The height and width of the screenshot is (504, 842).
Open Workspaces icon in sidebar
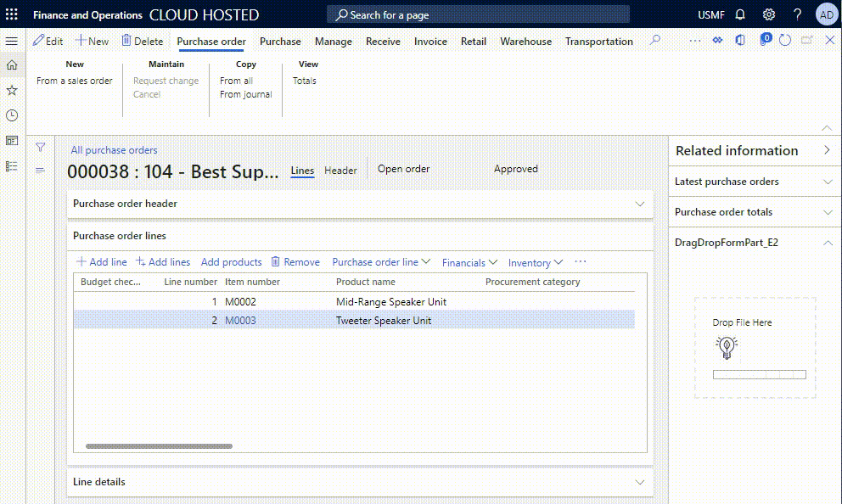(12, 141)
